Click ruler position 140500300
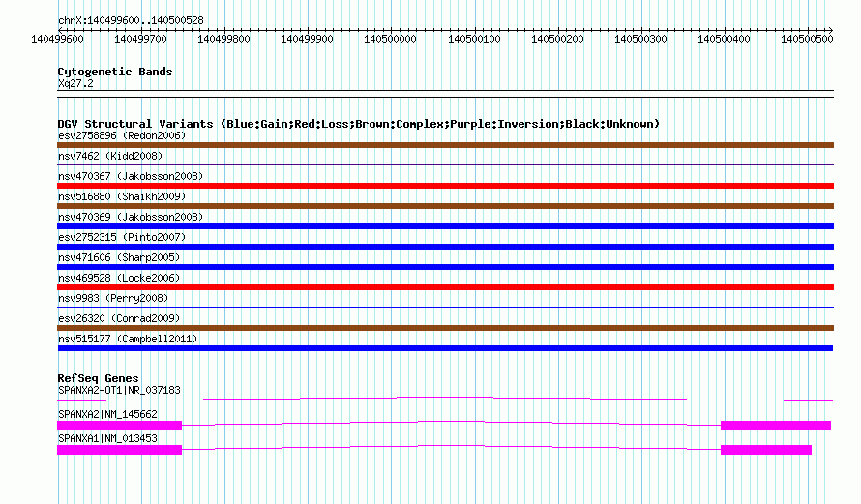The image size is (861, 504). [640, 39]
